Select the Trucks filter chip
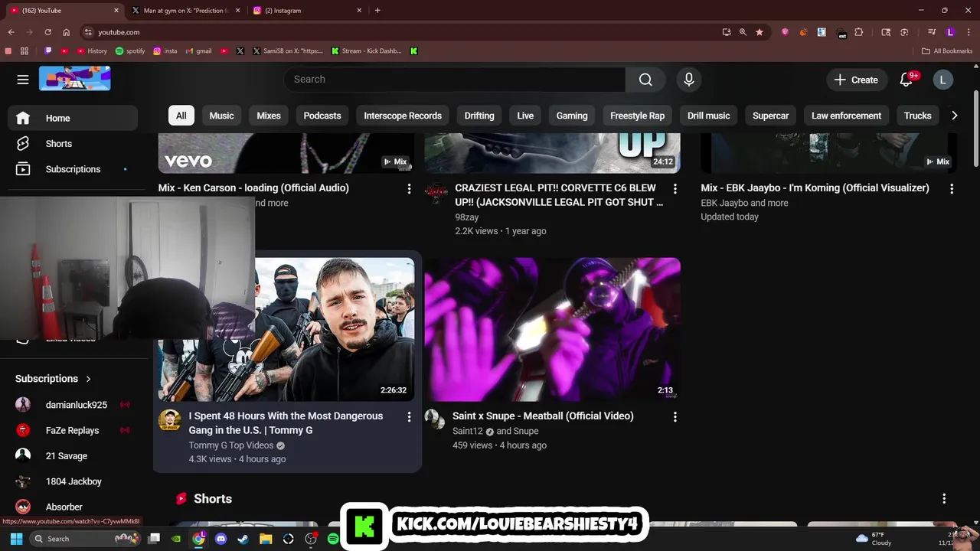The height and width of the screenshot is (551, 980). coord(917,116)
